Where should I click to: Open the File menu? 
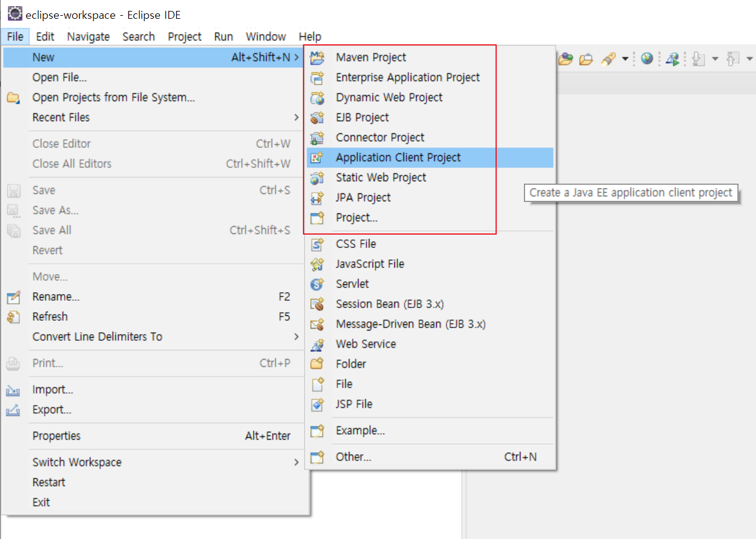coord(15,36)
